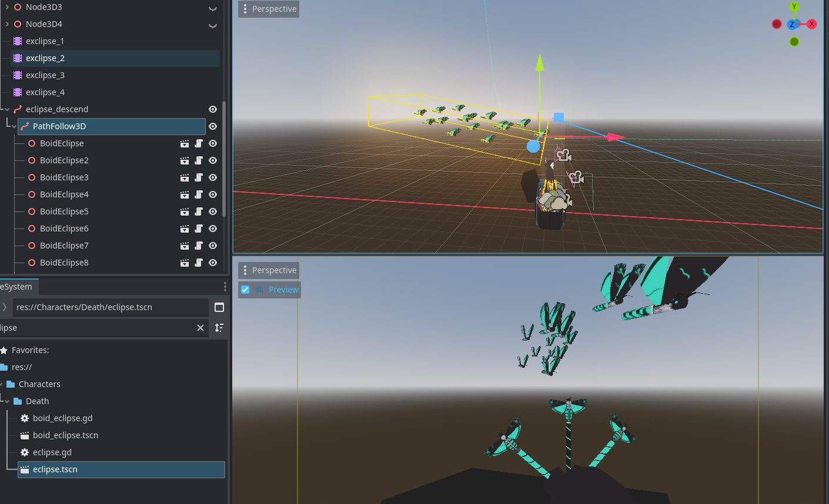829x504 pixels.
Task: Click the scene tree vertical scrollbar
Action: (223, 159)
